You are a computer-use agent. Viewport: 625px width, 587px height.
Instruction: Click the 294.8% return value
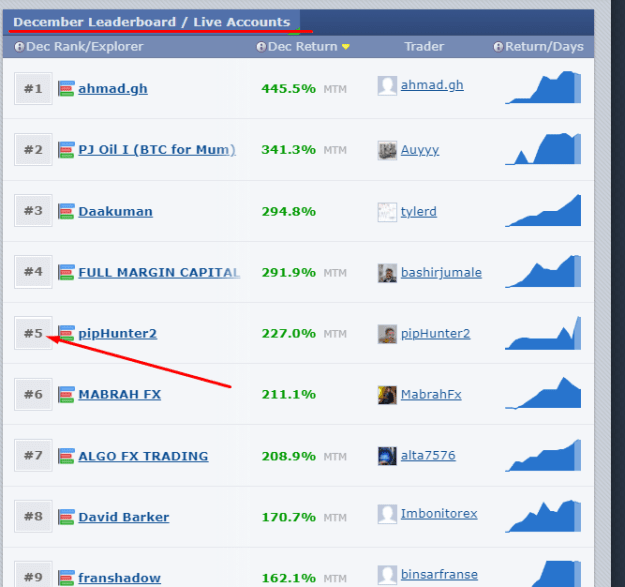(289, 211)
